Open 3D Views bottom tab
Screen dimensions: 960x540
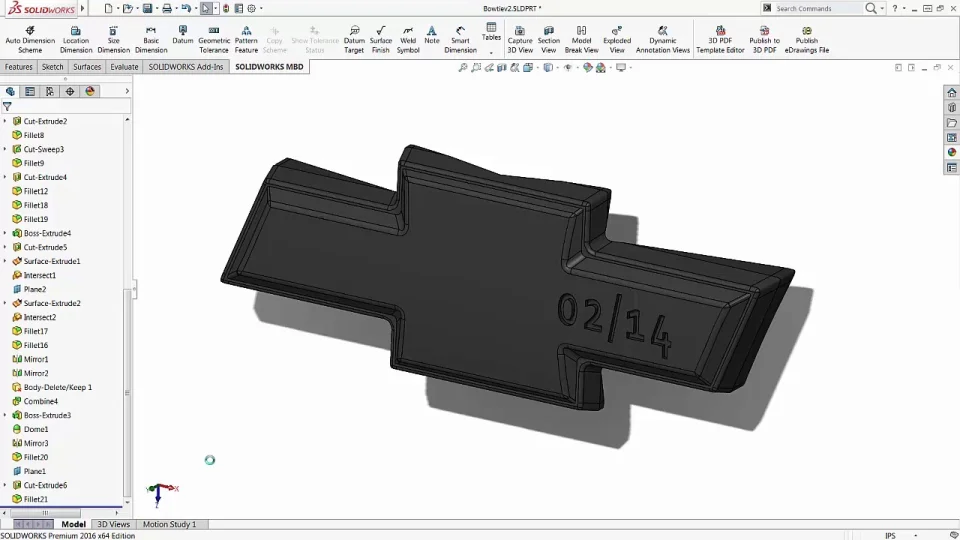tap(113, 524)
